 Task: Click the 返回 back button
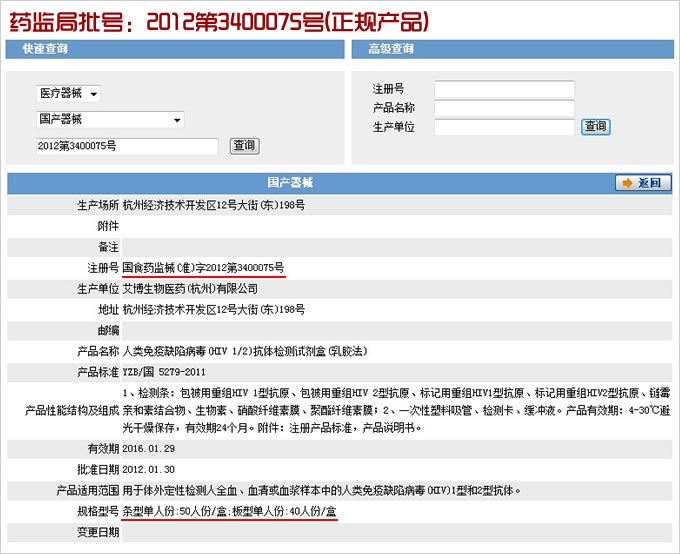click(x=642, y=183)
